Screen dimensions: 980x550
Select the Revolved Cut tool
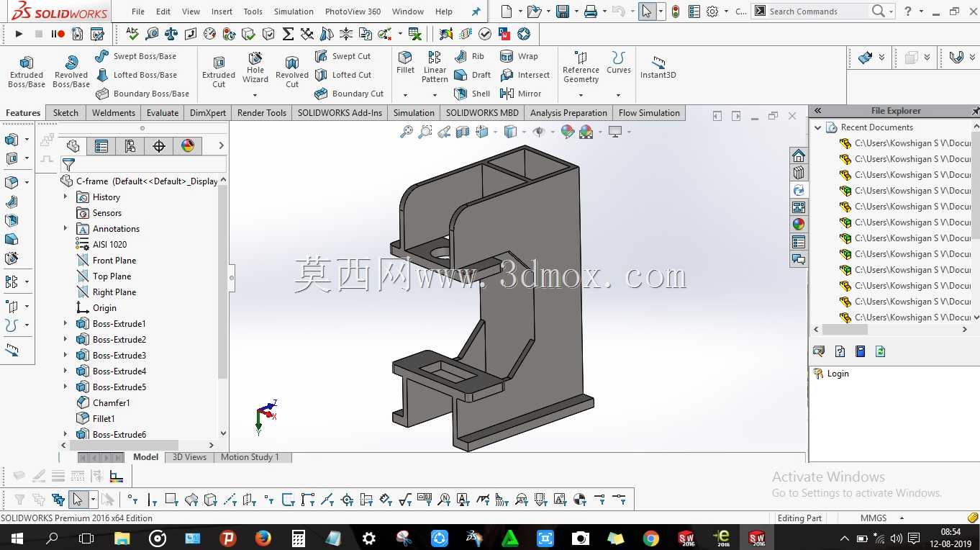292,73
